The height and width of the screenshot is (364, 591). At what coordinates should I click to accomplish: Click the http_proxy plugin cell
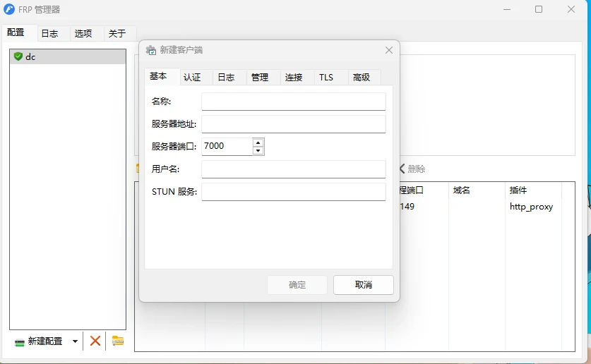(x=531, y=207)
